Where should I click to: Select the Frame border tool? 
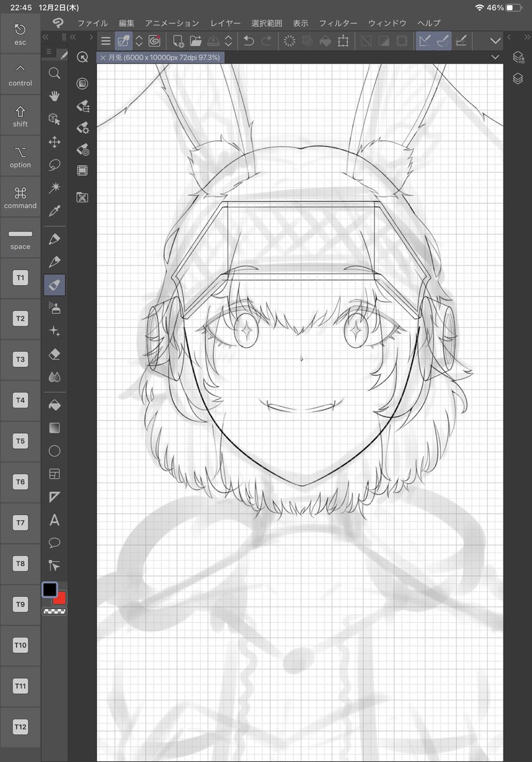point(55,474)
